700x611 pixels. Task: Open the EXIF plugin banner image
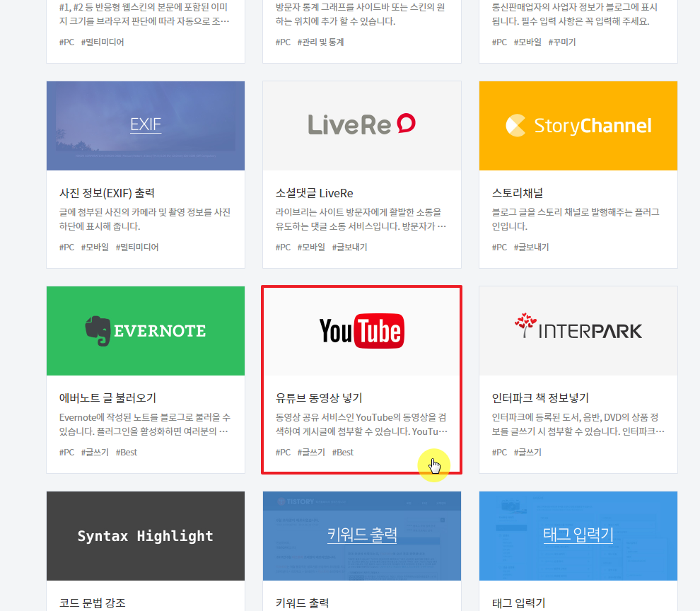pos(146,125)
